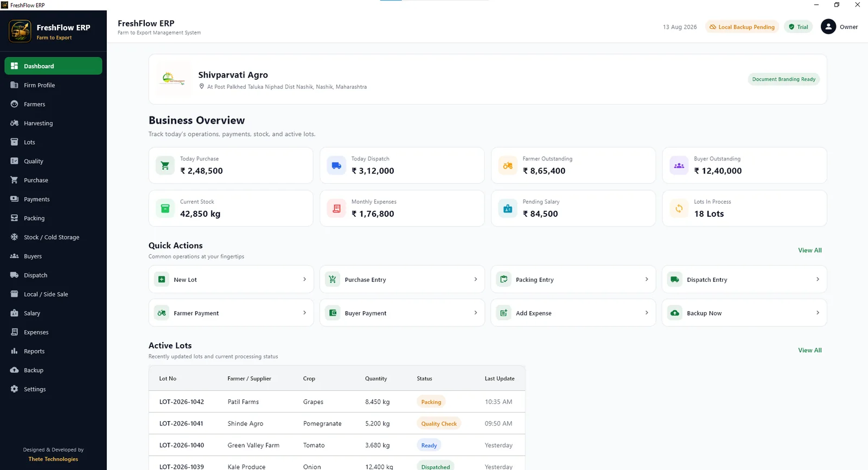The width and height of the screenshot is (868, 470).
Task: Open Firm Profile from sidebar
Action: 53,85
